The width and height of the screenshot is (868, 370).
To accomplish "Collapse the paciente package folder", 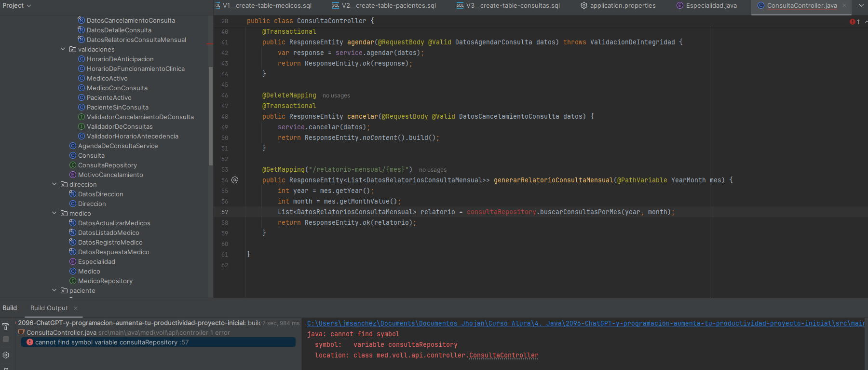I will pos(54,290).
